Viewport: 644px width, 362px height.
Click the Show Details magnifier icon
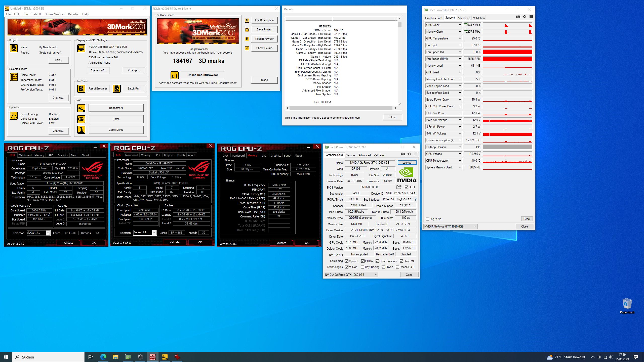[x=247, y=48]
